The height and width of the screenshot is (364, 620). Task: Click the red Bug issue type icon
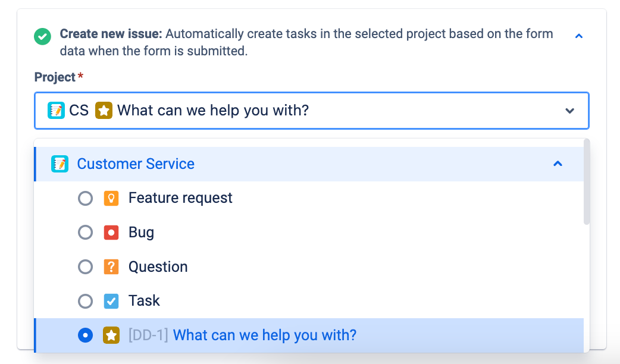111,232
